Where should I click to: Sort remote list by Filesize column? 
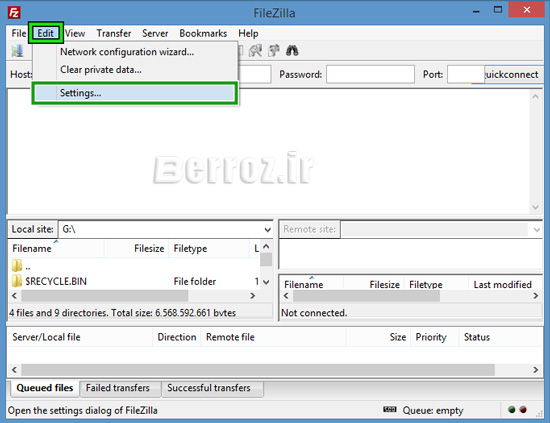374,284
